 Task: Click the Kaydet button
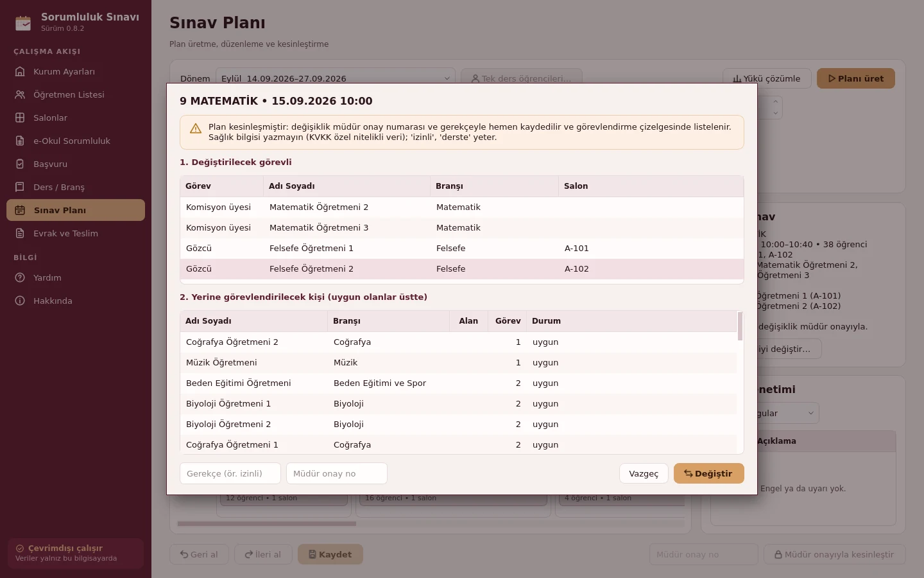click(330, 554)
